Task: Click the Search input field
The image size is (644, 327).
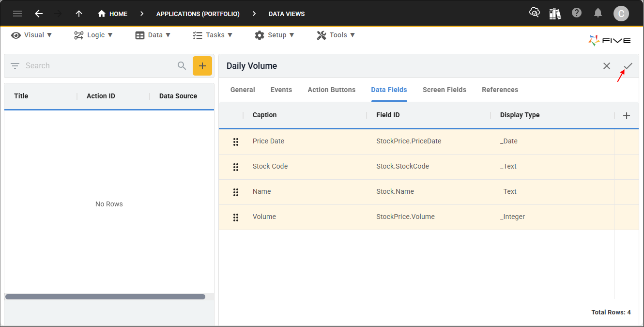Action: pos(97,66)
